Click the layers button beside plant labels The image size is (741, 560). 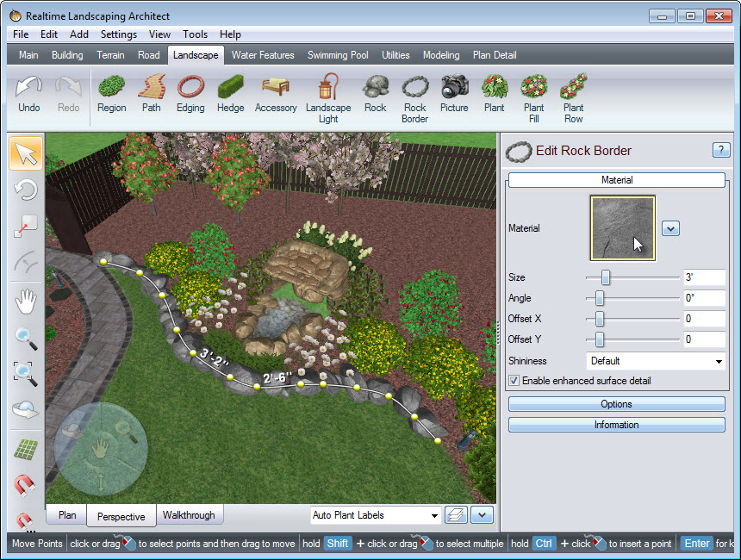(x=456, y=514)
